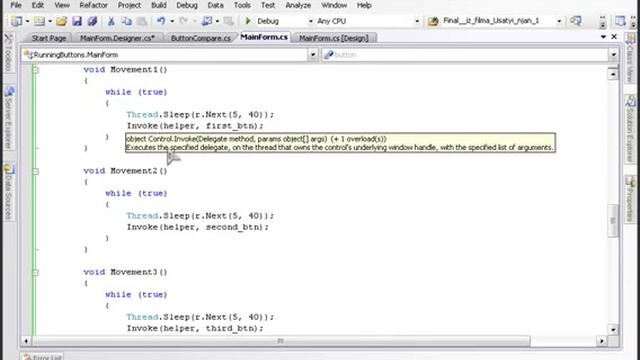The image size is (640, 360).
Task: Click the Undo arrow icon
Action: pos(161,21)
